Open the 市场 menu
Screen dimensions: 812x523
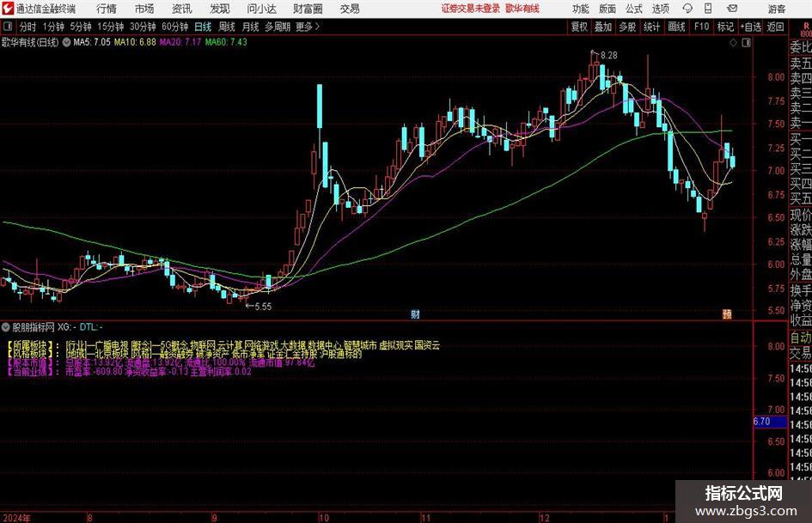(x=144, y=9)
